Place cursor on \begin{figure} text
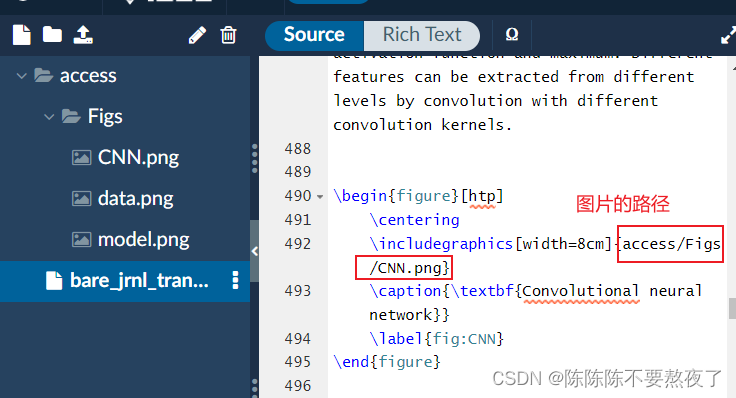 pyautogui.click(x=396, y=196)
